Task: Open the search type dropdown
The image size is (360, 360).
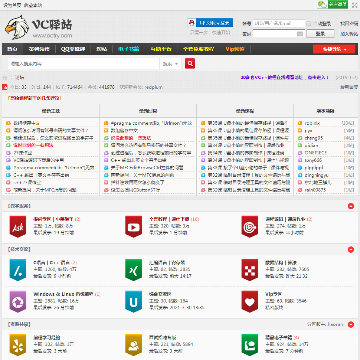Action: (171, 63)
